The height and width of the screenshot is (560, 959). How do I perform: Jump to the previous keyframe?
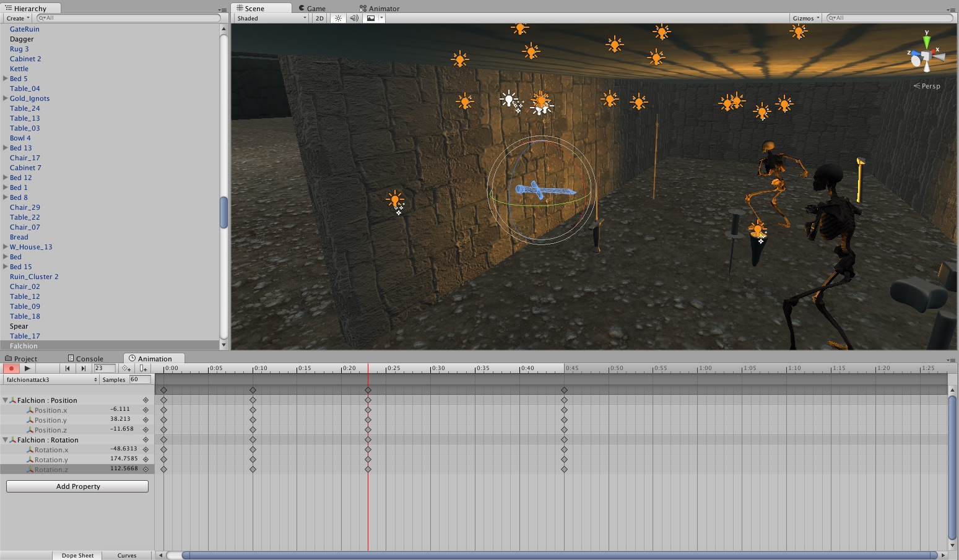(67, 368)
